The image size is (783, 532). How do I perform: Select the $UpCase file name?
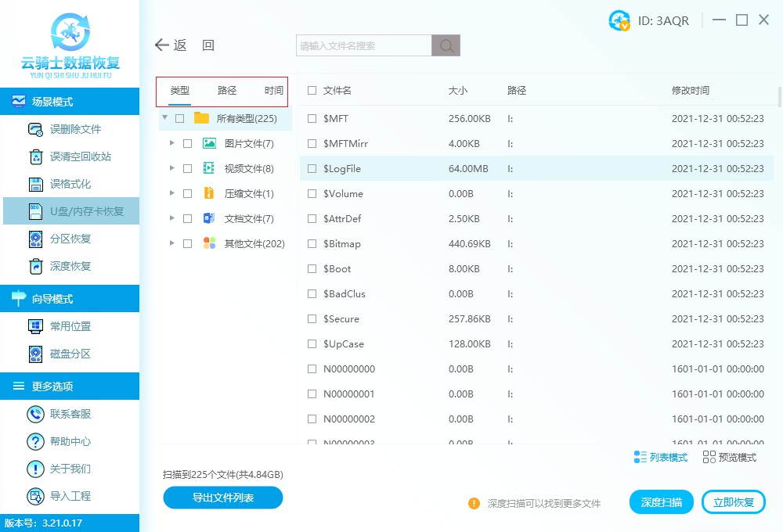pos(344,344)
